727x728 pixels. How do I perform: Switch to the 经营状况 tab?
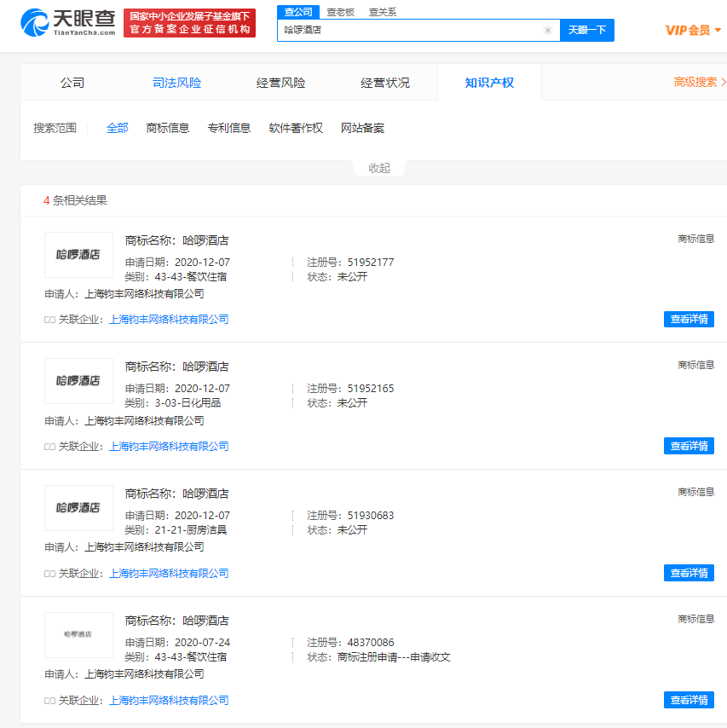(x=385, y=83)
